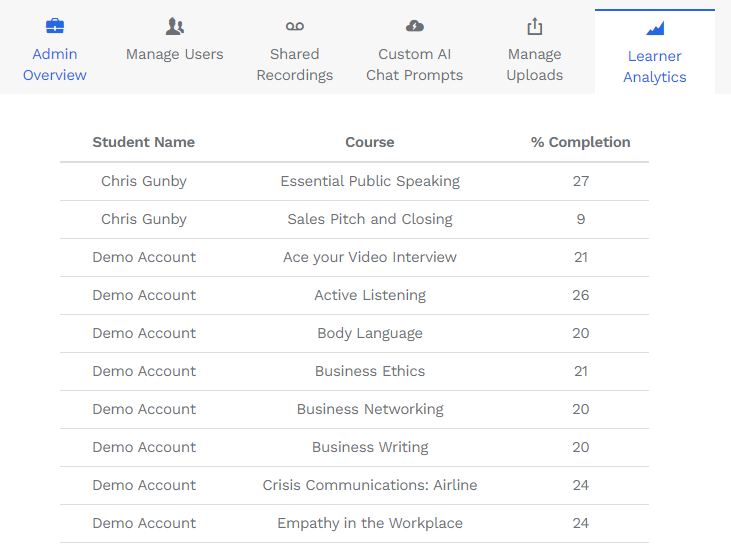Click the upload share icon above Manage Uploads
The height and width of the screenshot is (547, 731).
click(x=535, y=26)
